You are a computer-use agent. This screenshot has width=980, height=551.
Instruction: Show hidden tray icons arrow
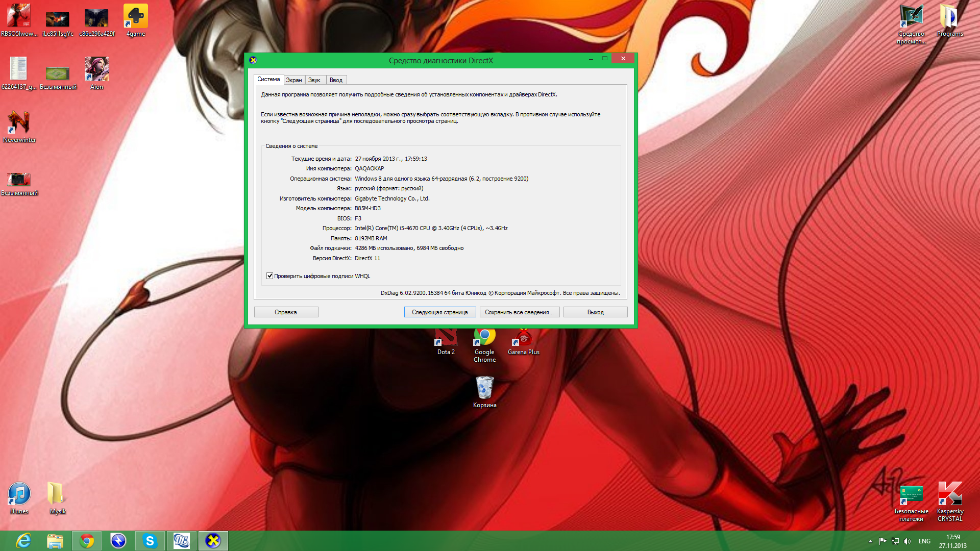click(x=870, y=541)
